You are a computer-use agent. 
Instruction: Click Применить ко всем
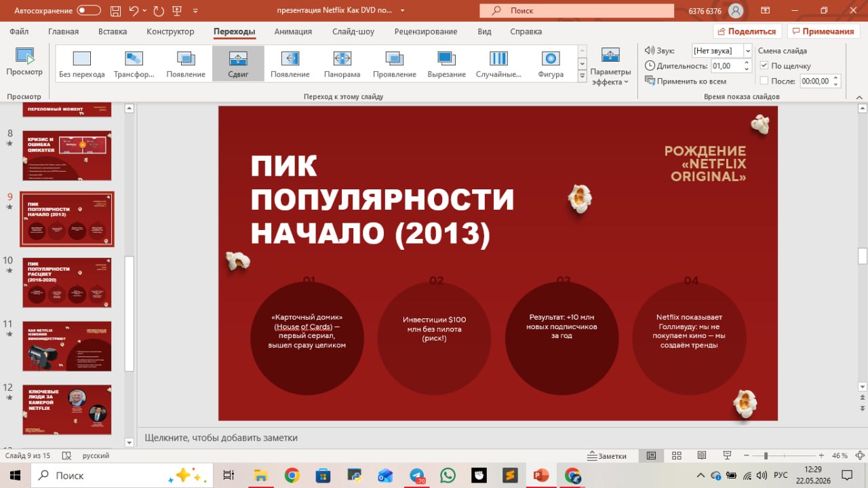(x=686, y=81)
